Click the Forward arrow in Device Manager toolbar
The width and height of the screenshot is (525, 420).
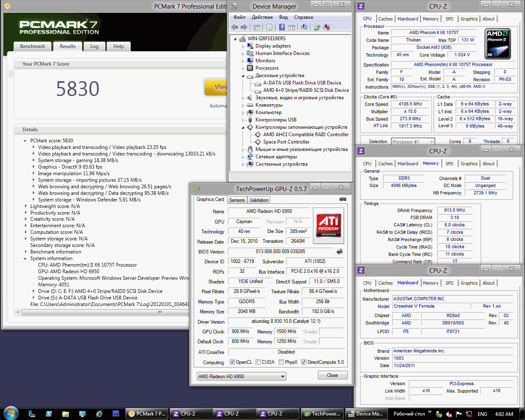coord(244,27)
